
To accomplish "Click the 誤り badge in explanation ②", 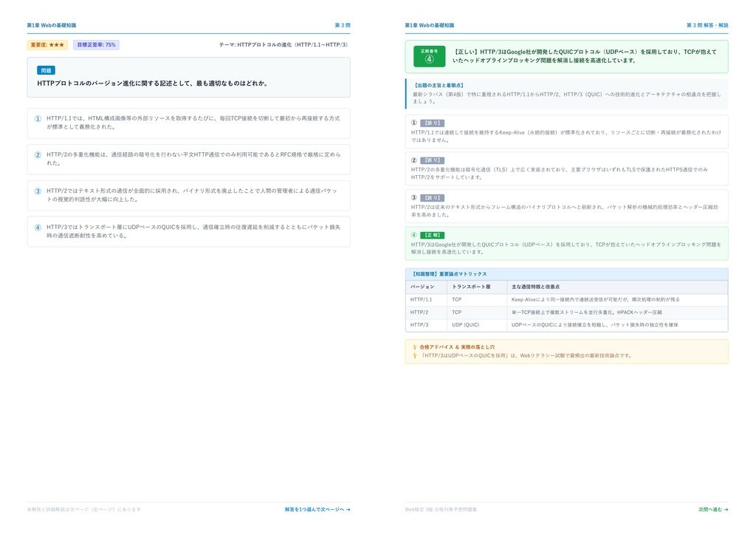I will 433,160.
